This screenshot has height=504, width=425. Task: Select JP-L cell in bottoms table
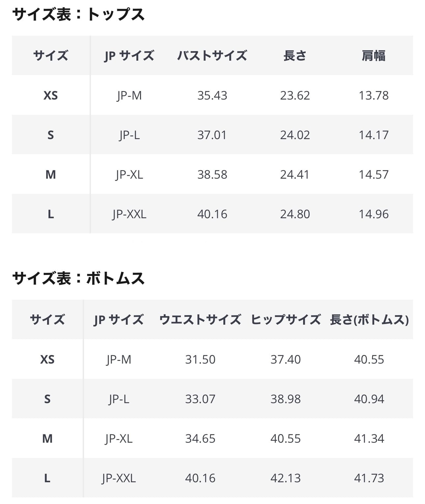[119, 399]
